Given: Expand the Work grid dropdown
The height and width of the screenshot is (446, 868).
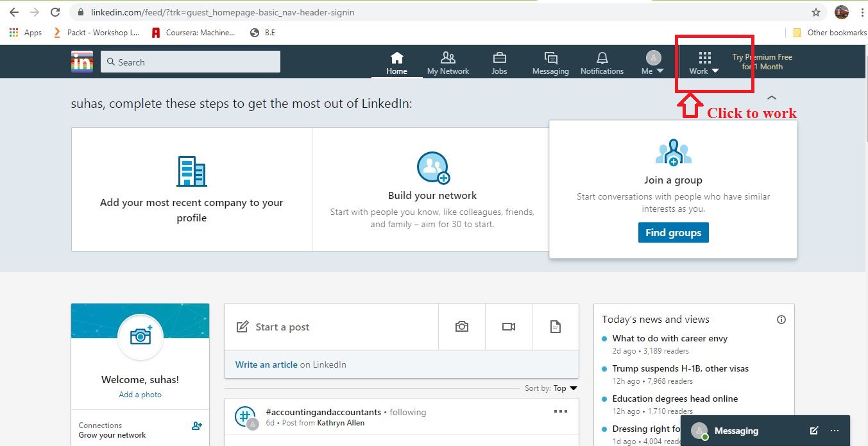Looking at the screenshot, I should click(703, 61).
